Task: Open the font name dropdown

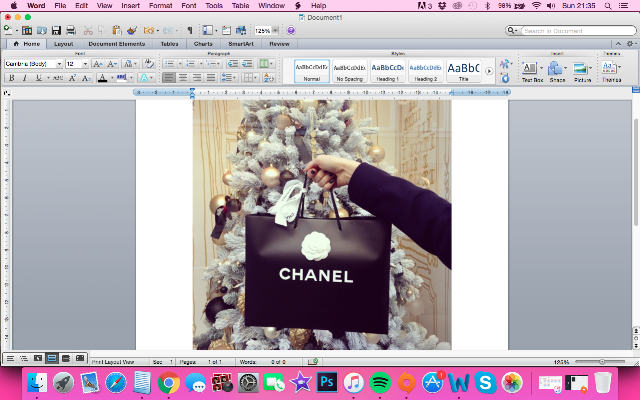Action: tap(59, 64)
